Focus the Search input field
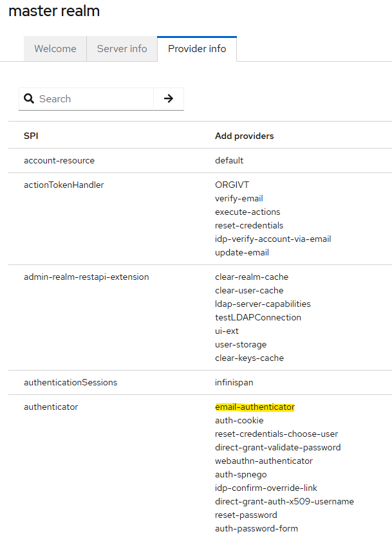Viewport: 392px width, 534px height. click(x=93, y=98)
